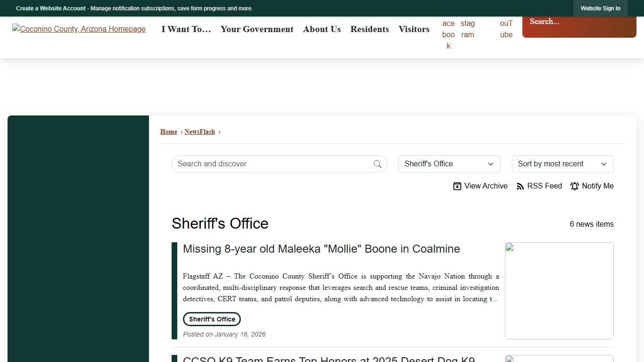
Task: Click the RSS Feed icon
Action: pos(520,186)
